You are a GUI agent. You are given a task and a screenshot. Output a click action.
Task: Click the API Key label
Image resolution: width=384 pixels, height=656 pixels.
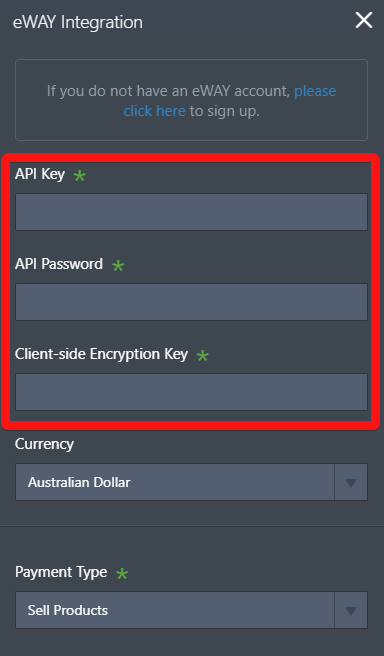[x=40, y=174]
